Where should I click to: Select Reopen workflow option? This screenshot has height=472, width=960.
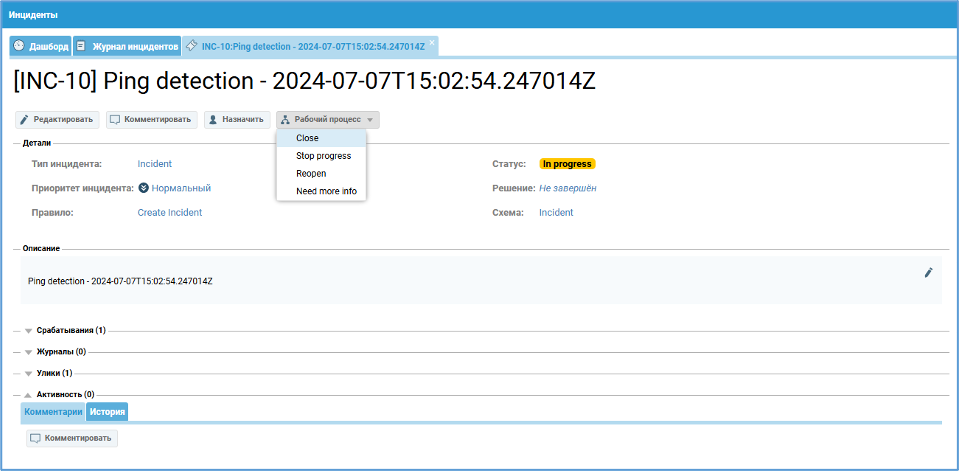click(311, 173)
